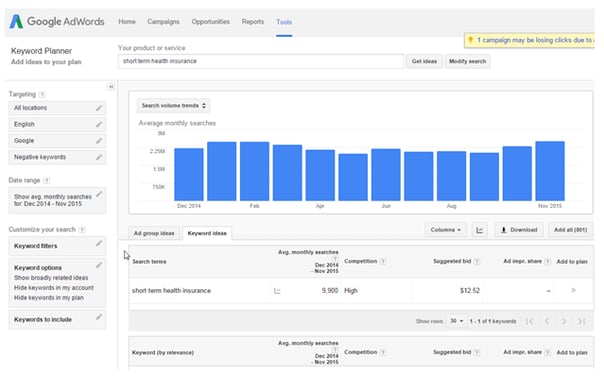
Task: Click Hide keywords in my plan option
Action: point(49,298)
